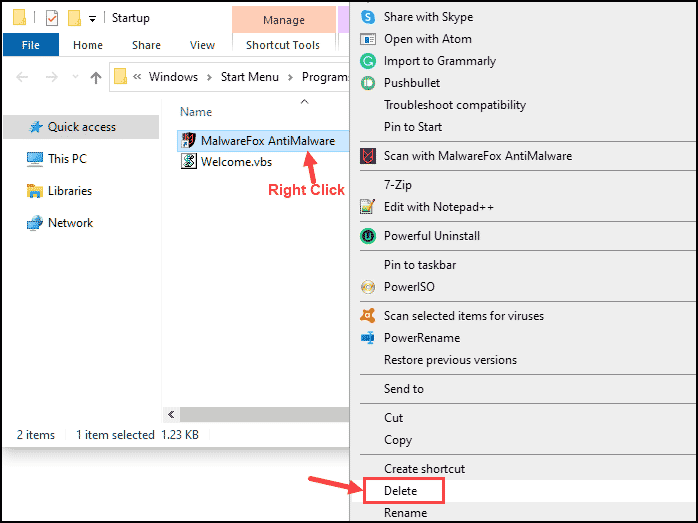
Task: Open the File menu button
Action: click(x=31, y=45)
